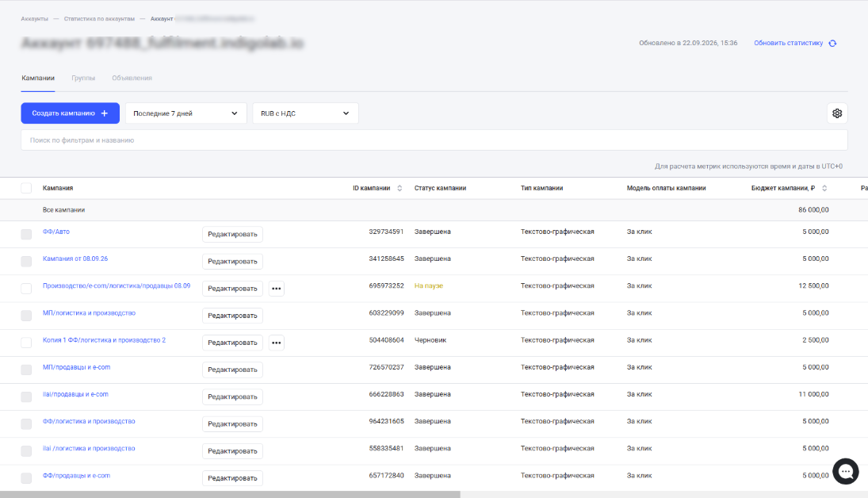Viewport: 868px width, 498px height.
Task: Click the Обновить статистику link
Action: coord(788,43)
